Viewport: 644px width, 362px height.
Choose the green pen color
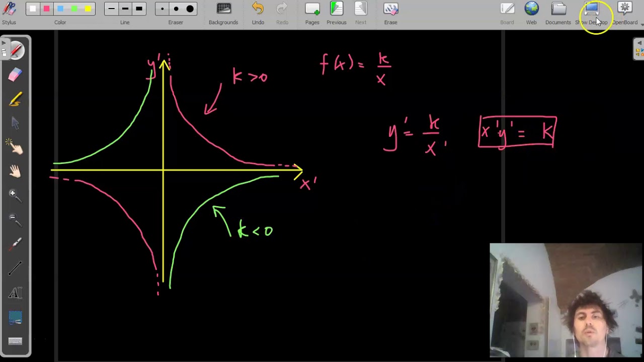coord(74,9)
